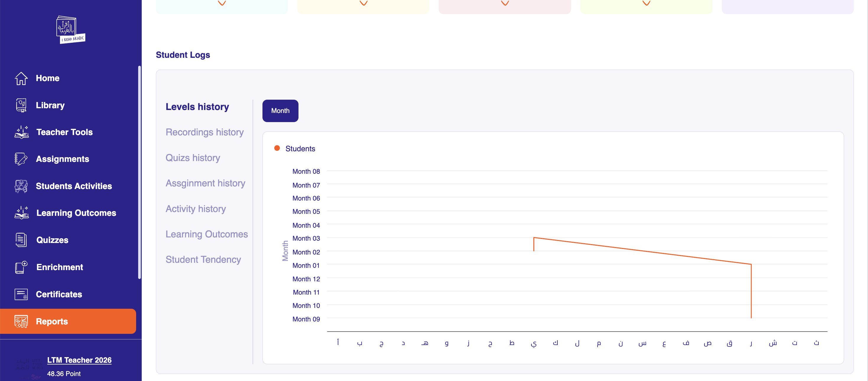Open LTM Teacher 2026 profile link

79,360
